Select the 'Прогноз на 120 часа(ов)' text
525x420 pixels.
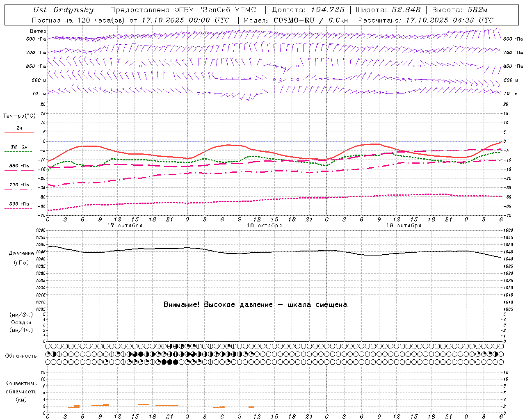point(78,20)
